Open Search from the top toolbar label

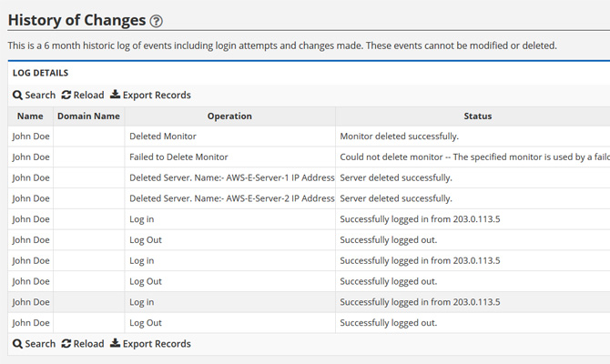click(x=40, y=96)
